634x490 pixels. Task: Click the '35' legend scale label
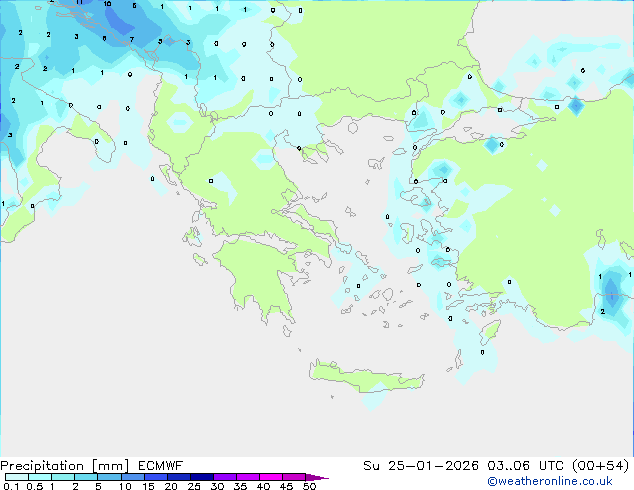pos(241,486)
